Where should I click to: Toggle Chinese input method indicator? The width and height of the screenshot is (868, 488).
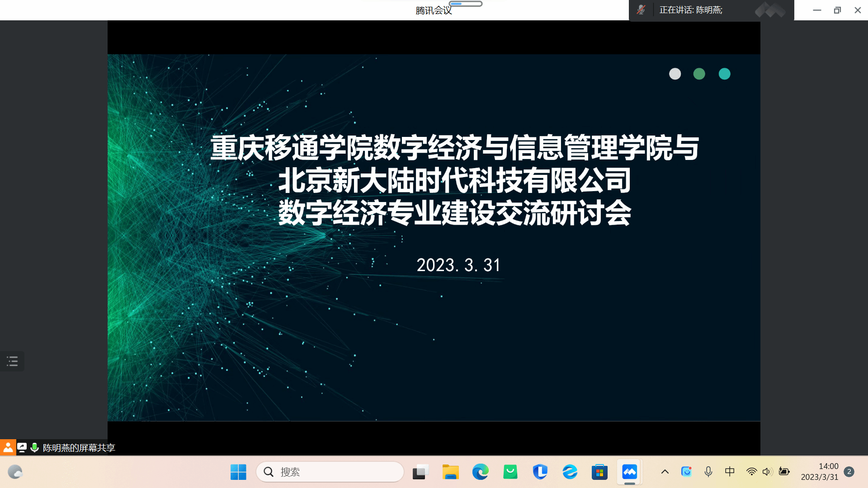tap(730, 472)
